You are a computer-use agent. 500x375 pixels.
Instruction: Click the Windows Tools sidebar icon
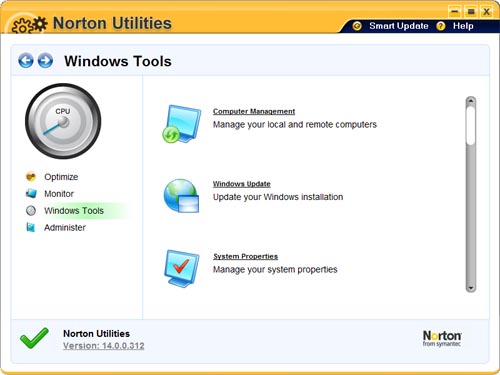pos(31,211)
